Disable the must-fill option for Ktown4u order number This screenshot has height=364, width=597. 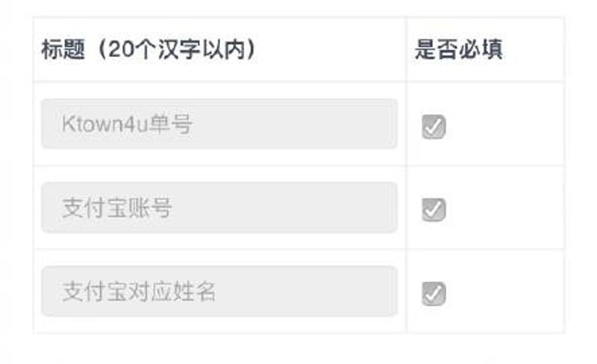434,127
